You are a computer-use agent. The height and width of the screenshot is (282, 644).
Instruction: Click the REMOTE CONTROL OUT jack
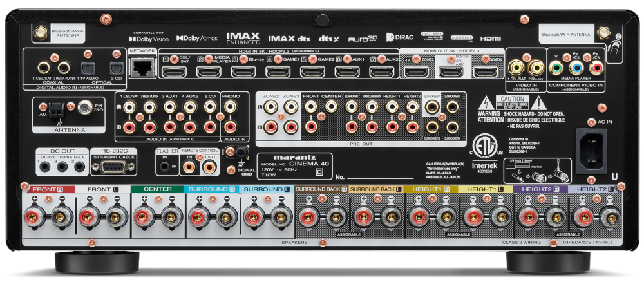[x=209, y=167]
